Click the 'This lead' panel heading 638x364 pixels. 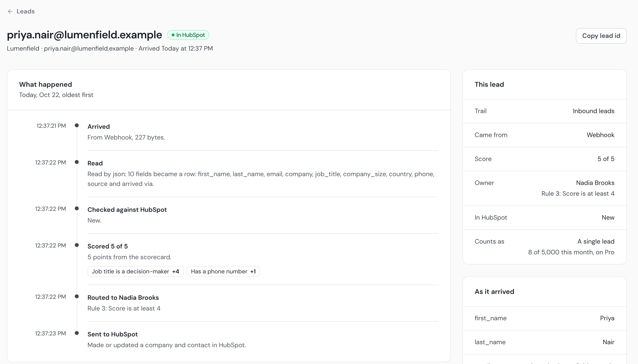point(489,85)
